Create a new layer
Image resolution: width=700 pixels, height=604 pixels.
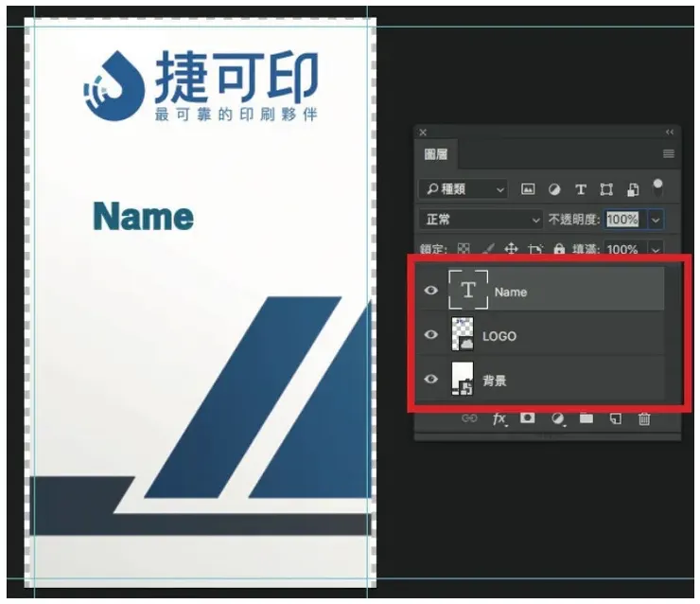tap(615, 418)
